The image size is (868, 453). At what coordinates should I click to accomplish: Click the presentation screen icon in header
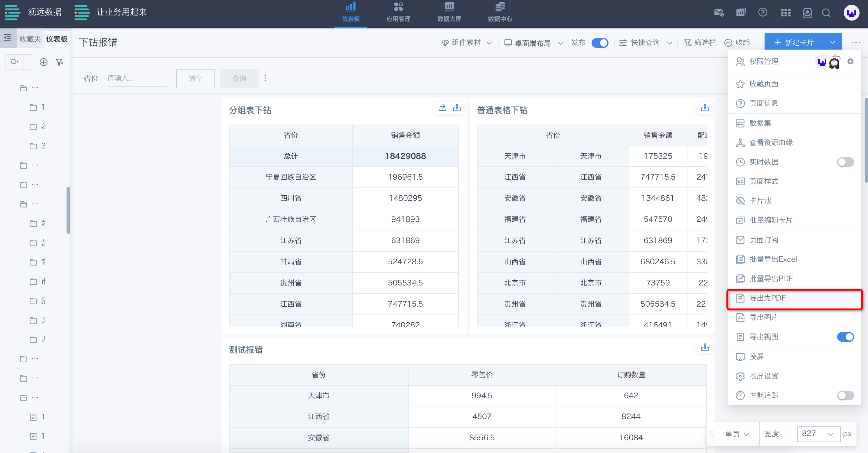[741, 13]
